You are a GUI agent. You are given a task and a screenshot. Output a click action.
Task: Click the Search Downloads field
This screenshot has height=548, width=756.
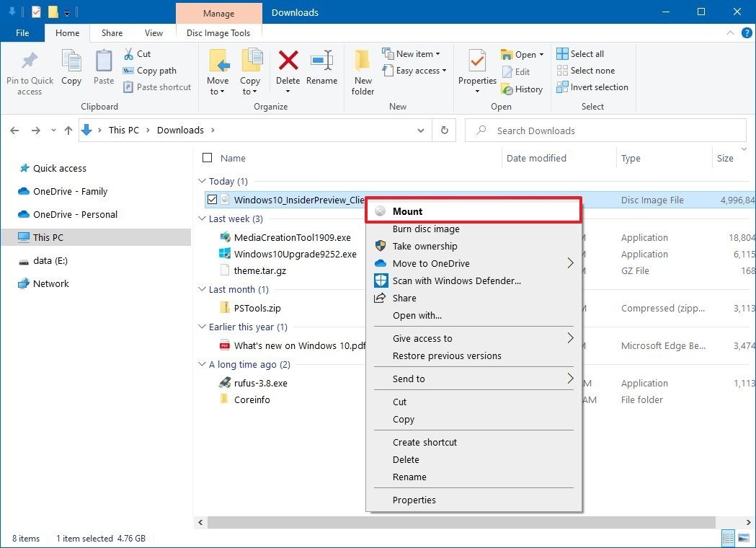[x=605, y=131]
